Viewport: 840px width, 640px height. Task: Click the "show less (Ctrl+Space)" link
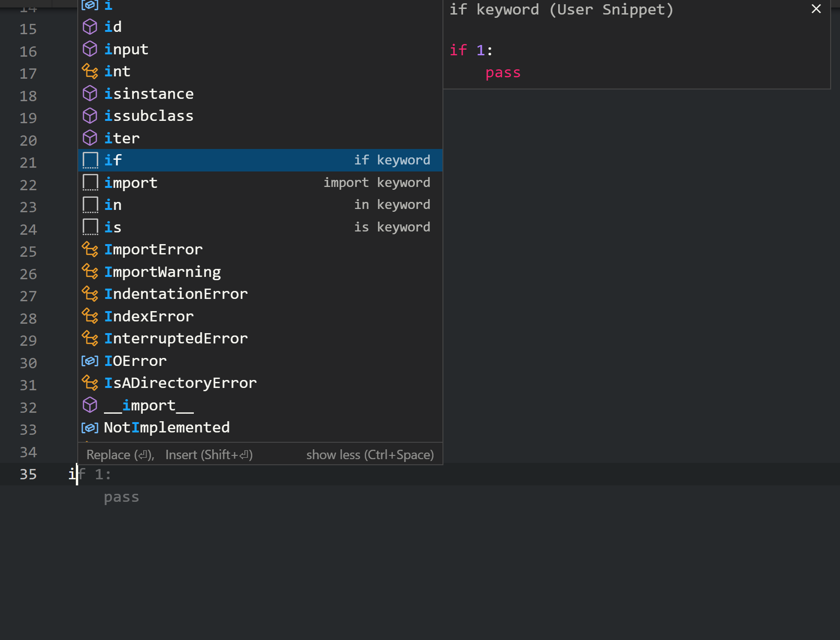point(370,454)
